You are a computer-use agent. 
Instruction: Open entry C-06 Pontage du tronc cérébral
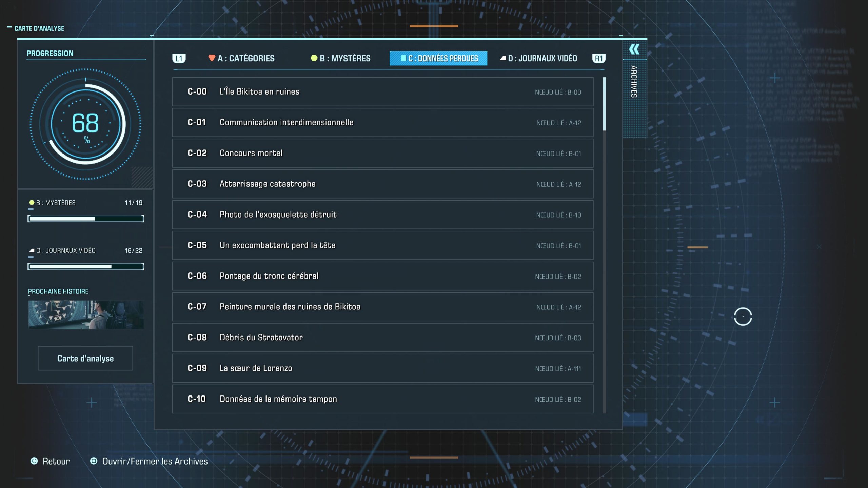[383, 276]
